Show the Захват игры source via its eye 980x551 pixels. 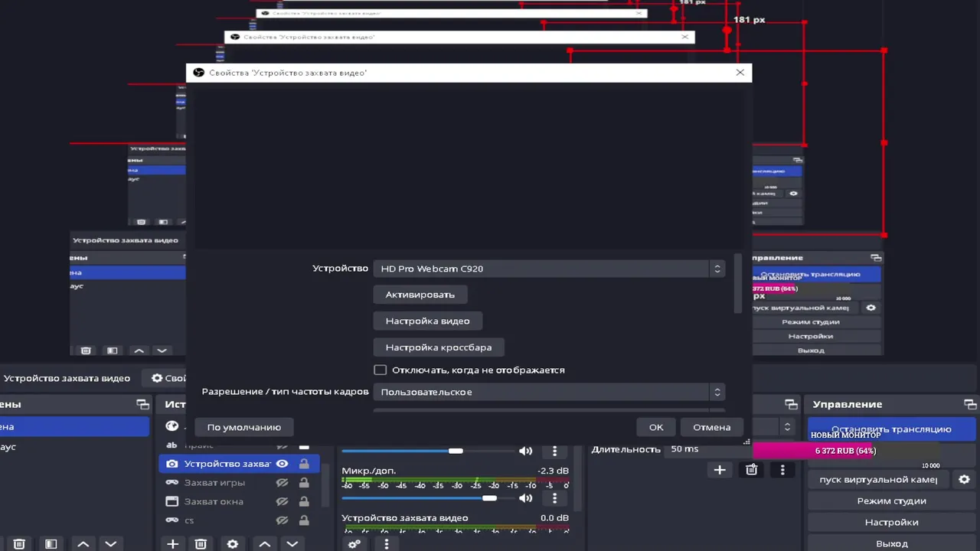pyautogui.click(x=282, y=483)
